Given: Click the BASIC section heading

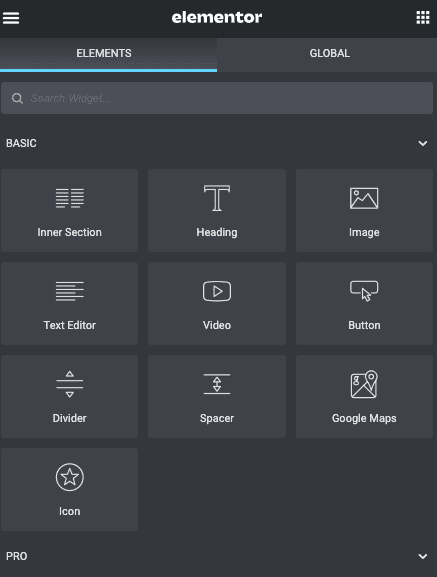Looking at the screenshot, I should [21, 143].
